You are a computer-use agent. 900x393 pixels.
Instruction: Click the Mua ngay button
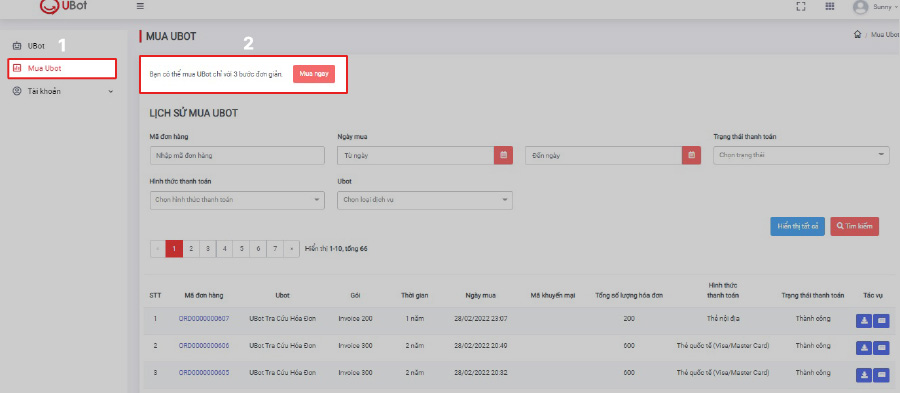click(x=314, y=74)
